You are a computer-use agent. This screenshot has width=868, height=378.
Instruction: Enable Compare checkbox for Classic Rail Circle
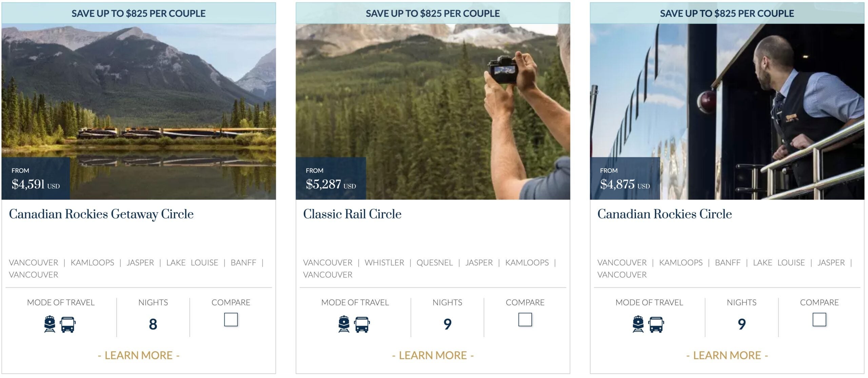tap(525, 319)
